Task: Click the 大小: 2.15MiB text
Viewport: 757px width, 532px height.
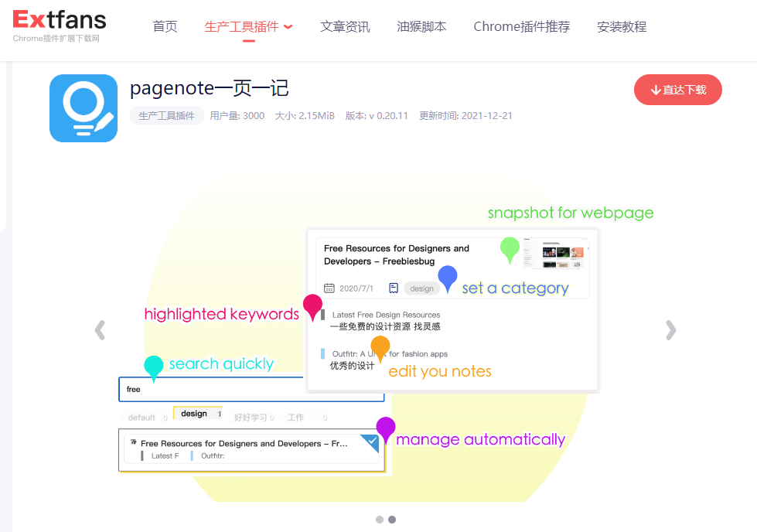Action: coord(305,116)
